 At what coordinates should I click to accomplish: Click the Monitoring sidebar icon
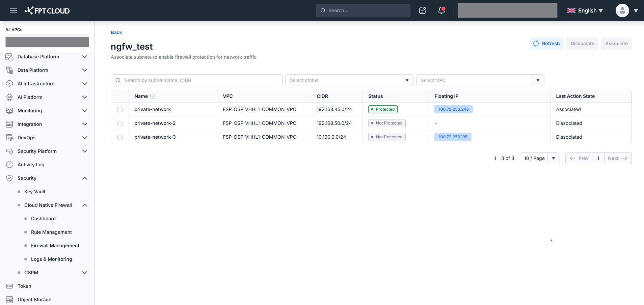point(9,111)
